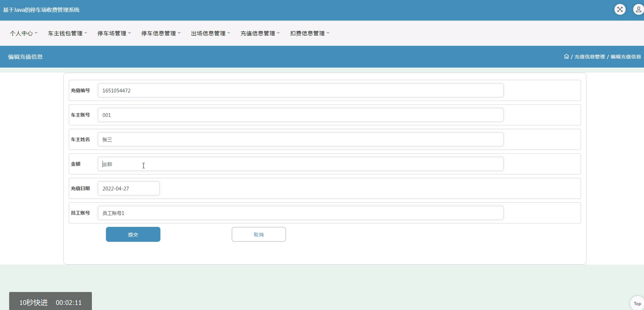Image resolution: width=644 pixels, height=310 pixels.
Task: Focus the 员工账号 input field
Action: coord(301,213)
